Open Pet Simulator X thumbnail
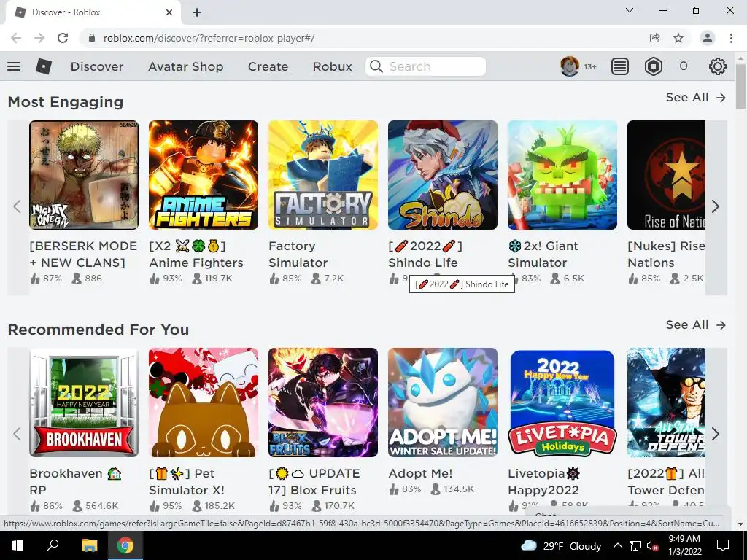Screen dimensions: 747x560 point(204,402)
